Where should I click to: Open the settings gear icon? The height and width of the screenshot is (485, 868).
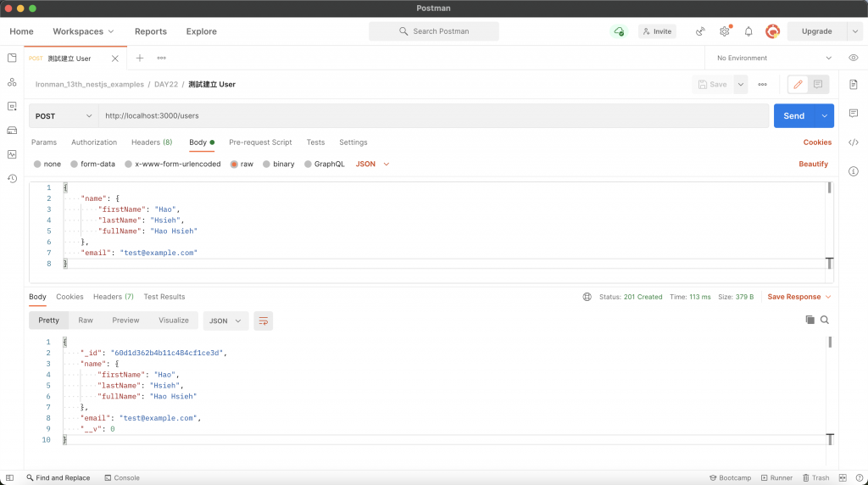coord(725,31)
